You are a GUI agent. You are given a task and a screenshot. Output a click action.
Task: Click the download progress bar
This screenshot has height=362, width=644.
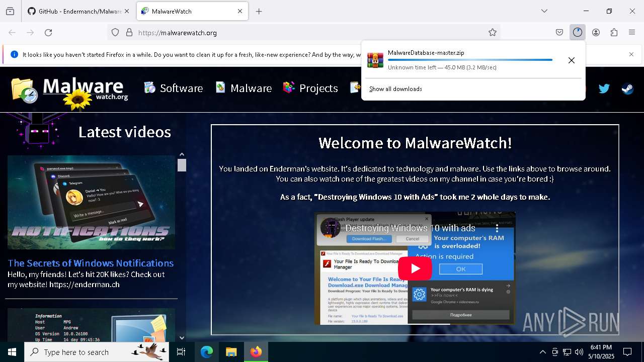470,60
